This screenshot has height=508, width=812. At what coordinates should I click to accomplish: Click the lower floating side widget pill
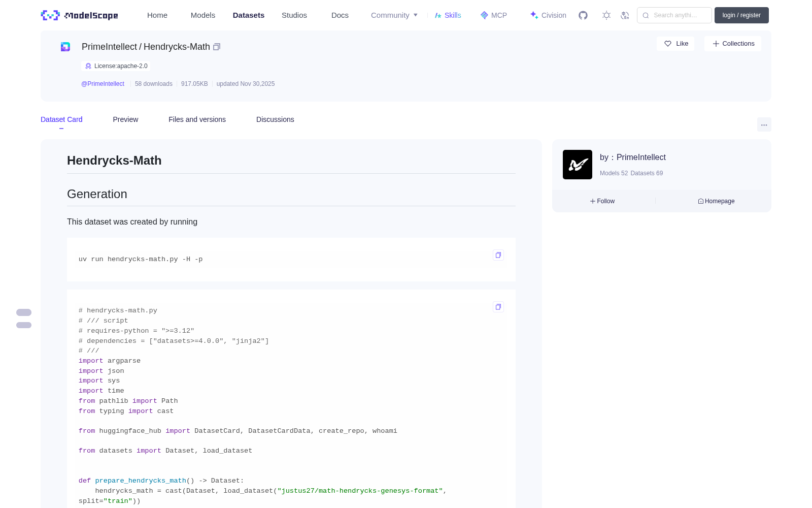coord(24,325)
